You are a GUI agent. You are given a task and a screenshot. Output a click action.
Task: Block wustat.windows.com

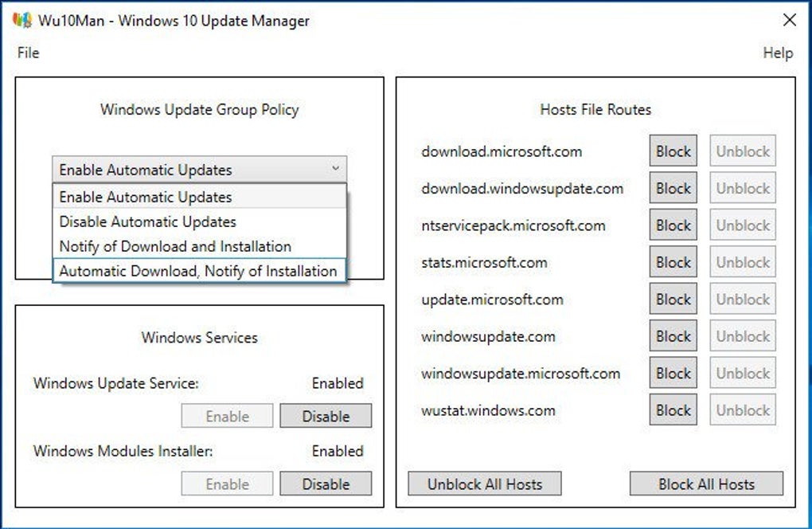(x=673, y=409)
